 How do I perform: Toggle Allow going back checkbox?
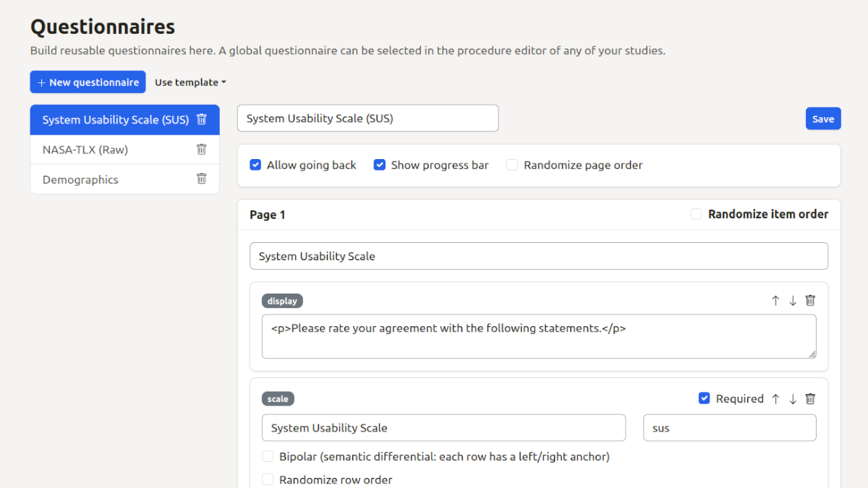tap(255, 165)
